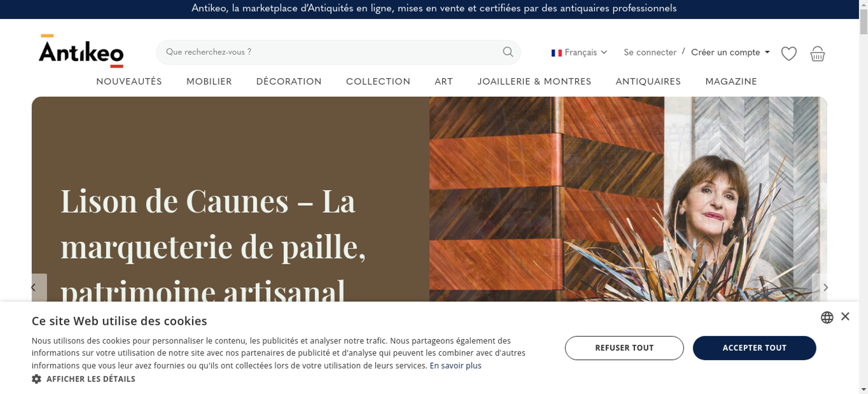The height and width of the screenshot is (394, 868).
Task: Click the French flag icon
Action: pos(556,53)
